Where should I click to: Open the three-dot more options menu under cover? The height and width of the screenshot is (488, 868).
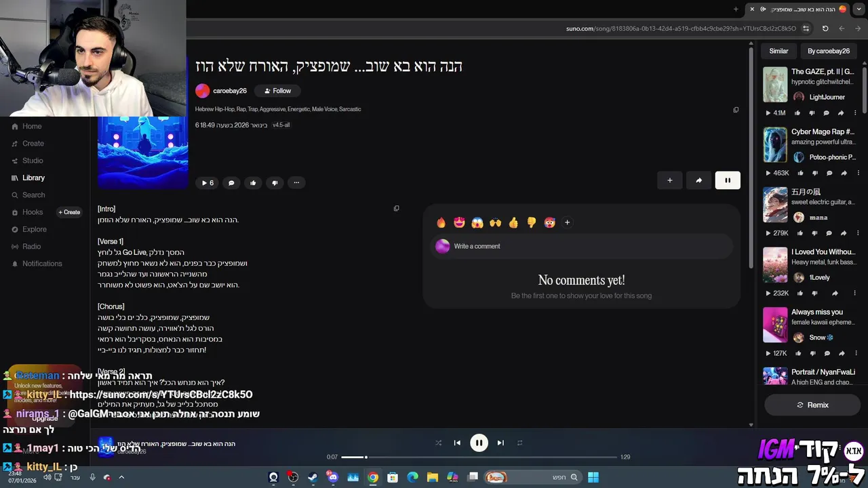296,182
